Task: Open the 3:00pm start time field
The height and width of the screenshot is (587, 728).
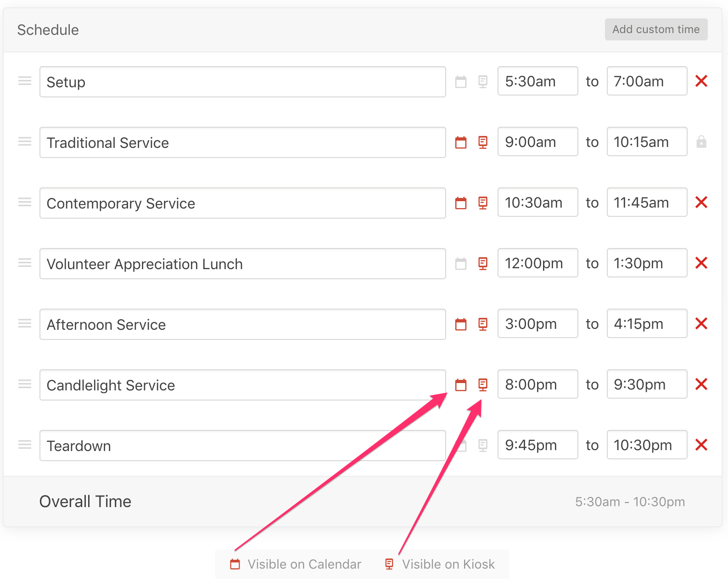Action: 538,323
